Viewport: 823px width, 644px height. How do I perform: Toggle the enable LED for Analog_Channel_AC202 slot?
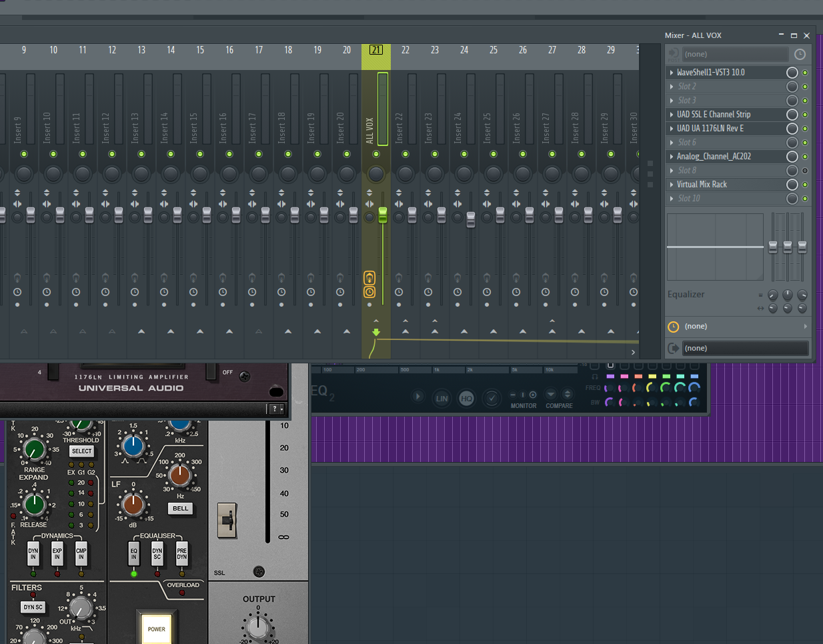tap(805, 156)
